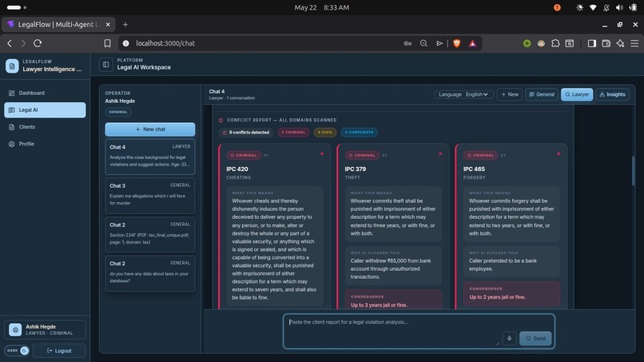Click the IPC 379 Theft card title
The height and width of the screenshot is (362, 644).
(356, 169)
